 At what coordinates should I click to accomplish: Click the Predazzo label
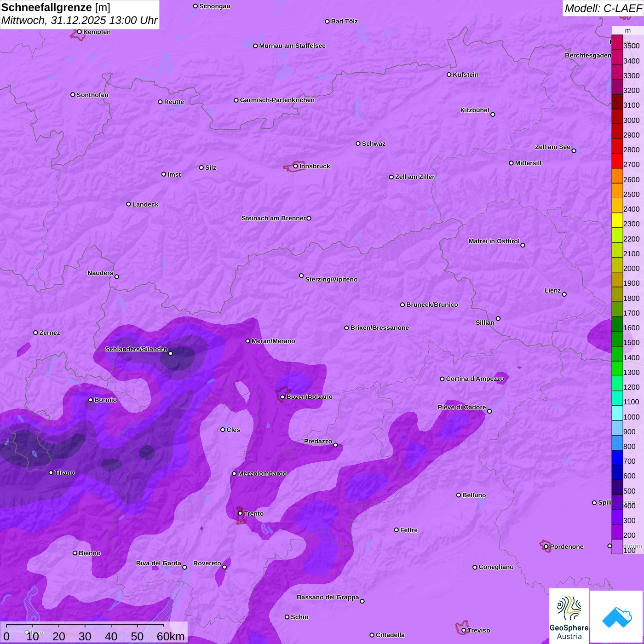318,441
